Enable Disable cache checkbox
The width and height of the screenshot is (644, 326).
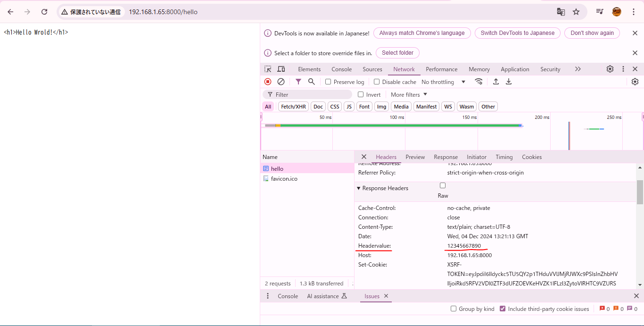click(377, 82)
